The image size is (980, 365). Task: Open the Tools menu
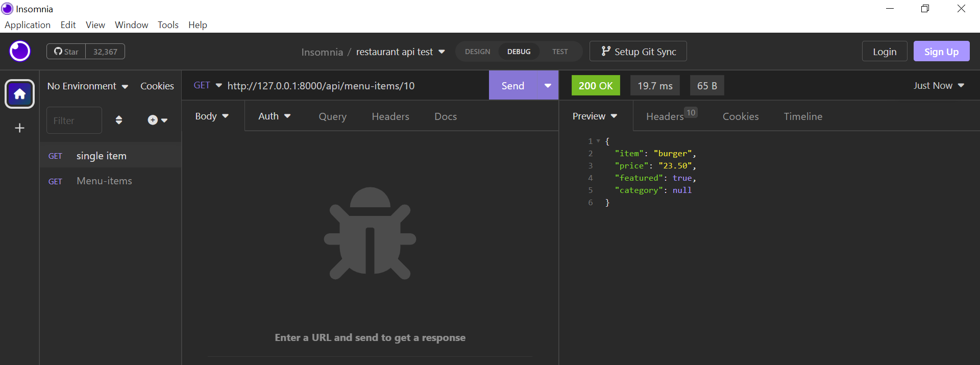(x=168, y=25)
